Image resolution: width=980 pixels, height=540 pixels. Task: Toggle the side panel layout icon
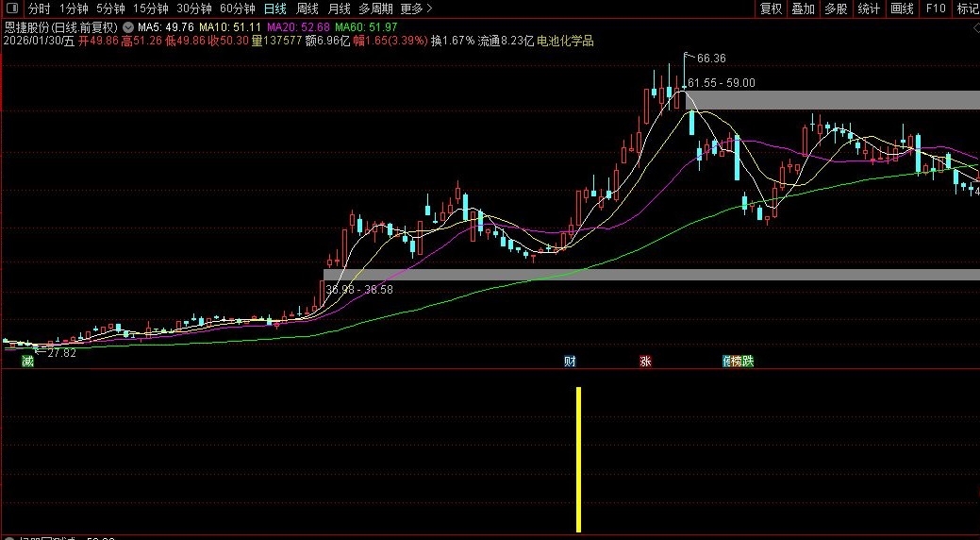tap(12, 8)
